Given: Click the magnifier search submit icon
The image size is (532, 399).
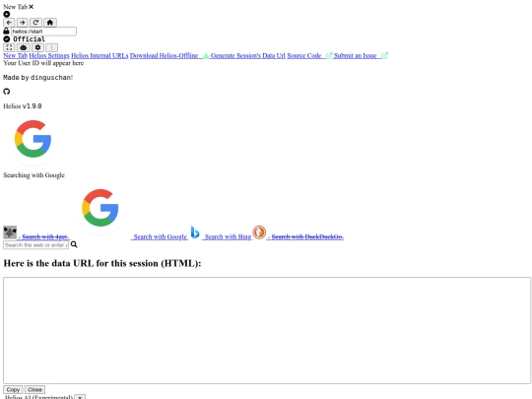Looking at the screenshot, I should point(74,244).
